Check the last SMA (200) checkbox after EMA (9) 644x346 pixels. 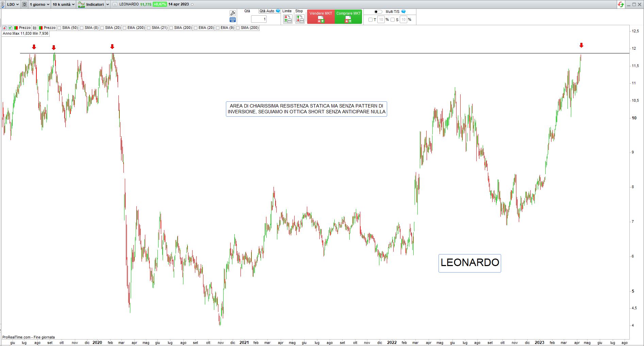coord(238,28)
